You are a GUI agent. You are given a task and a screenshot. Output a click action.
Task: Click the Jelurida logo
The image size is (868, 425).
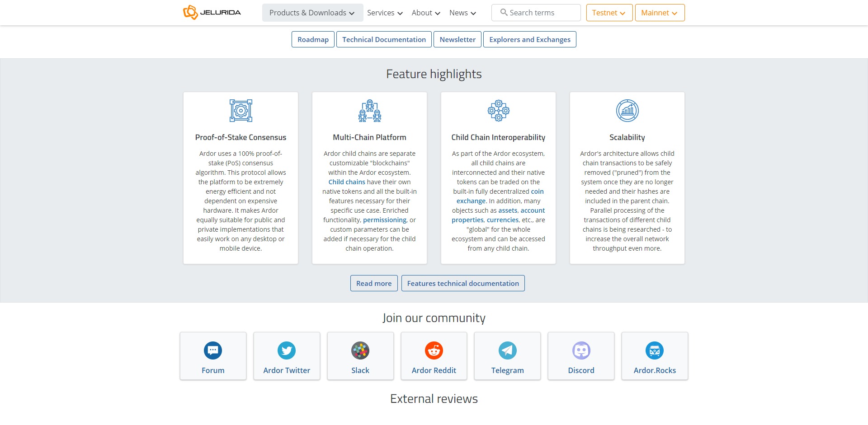(212, 13)
